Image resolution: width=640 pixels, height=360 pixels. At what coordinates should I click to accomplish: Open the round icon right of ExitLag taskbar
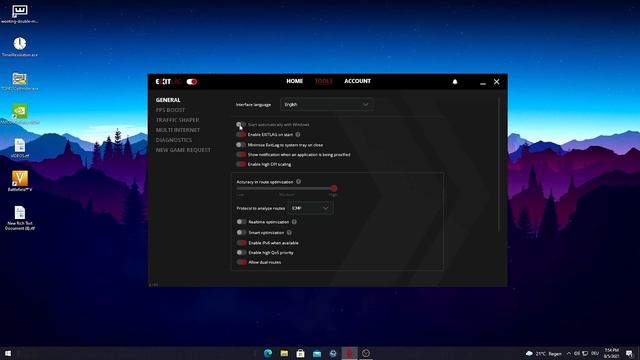click(x=366, y=353)
